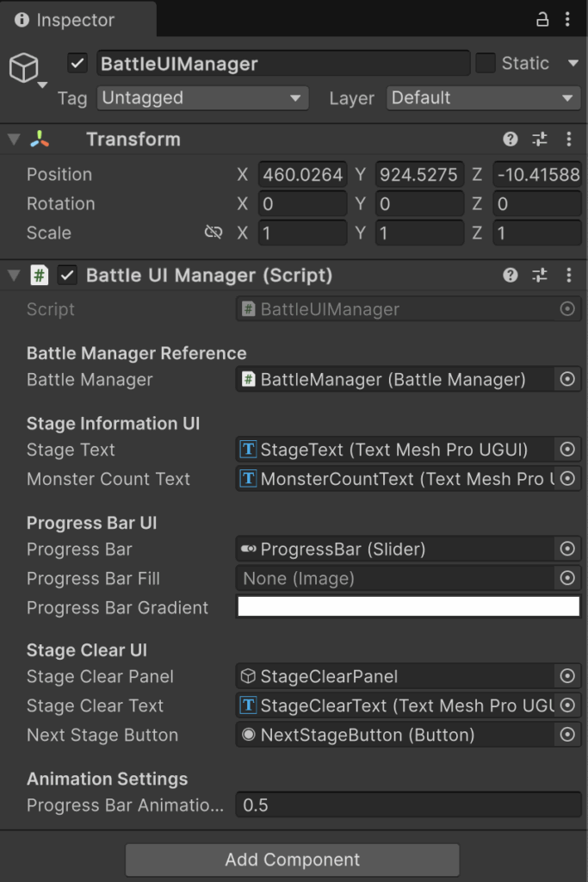Click the Add Component button

tap(293, 860)
